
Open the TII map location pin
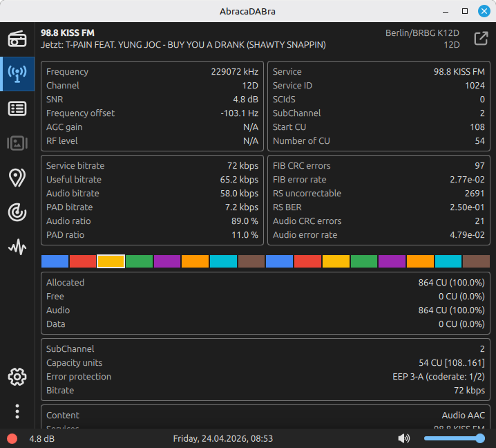17,178
